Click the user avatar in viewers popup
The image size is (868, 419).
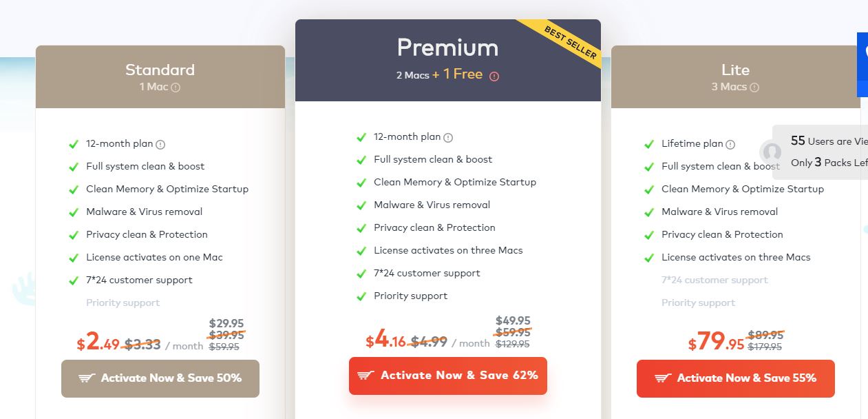coord(772,152)
